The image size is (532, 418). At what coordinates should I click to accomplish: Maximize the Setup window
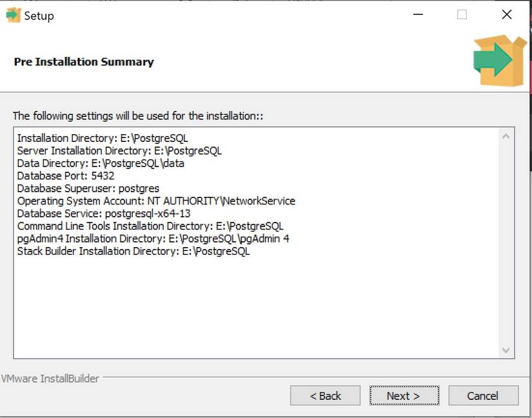[x=462, y=15]
